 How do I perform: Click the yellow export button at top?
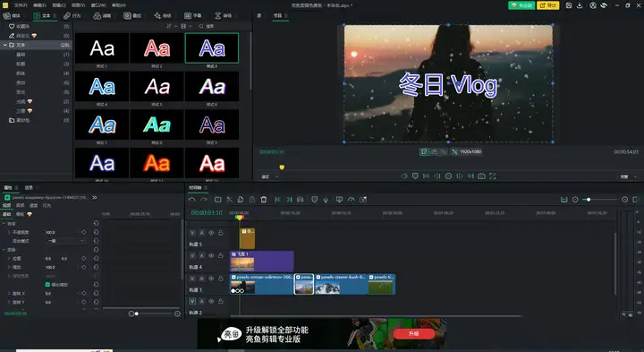tap(548, 5)
